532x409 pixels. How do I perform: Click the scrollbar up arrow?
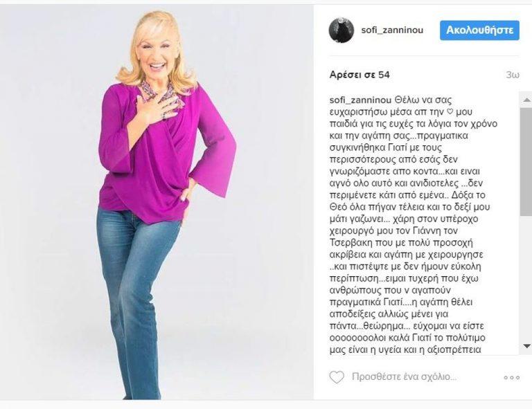tap(526, 100)
